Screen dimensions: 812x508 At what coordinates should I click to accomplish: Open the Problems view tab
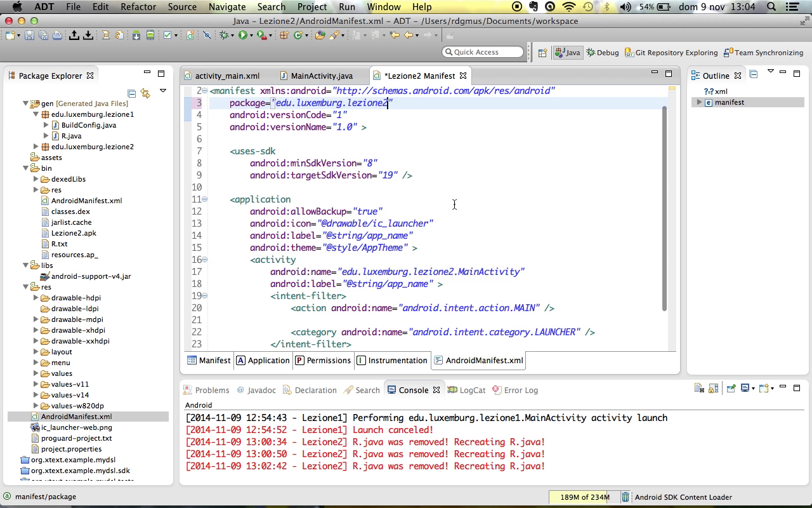[x=206, y=390]
